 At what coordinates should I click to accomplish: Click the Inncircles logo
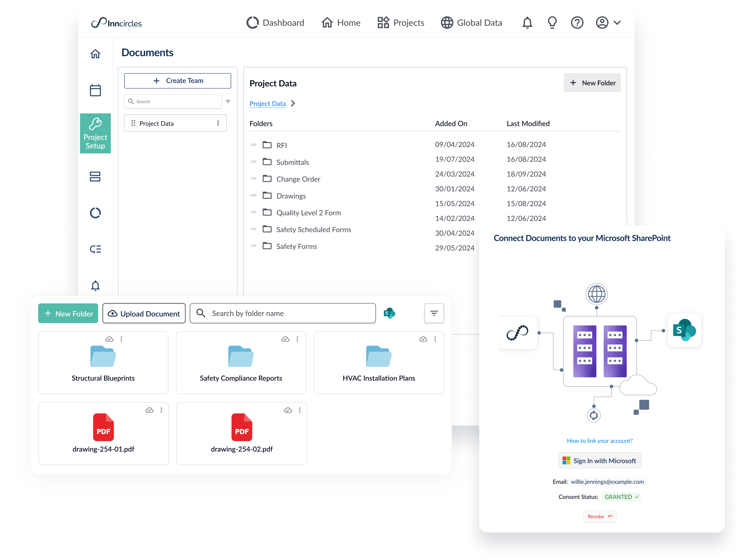click(116, 23)
